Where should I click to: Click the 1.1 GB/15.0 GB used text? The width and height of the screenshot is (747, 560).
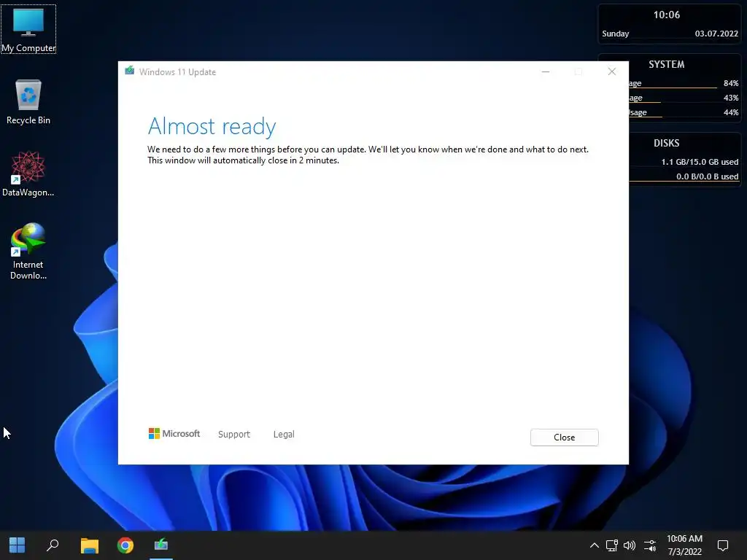700,162
